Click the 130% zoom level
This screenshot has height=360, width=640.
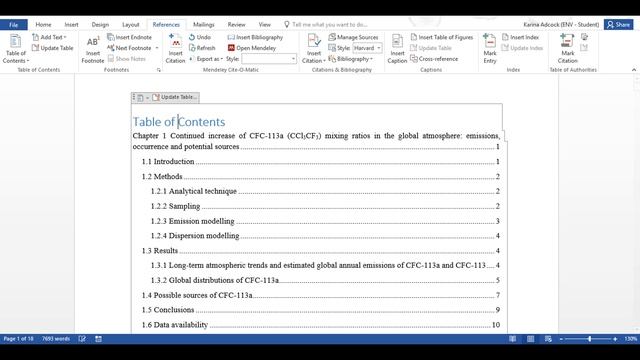click(x=630, y=339)
